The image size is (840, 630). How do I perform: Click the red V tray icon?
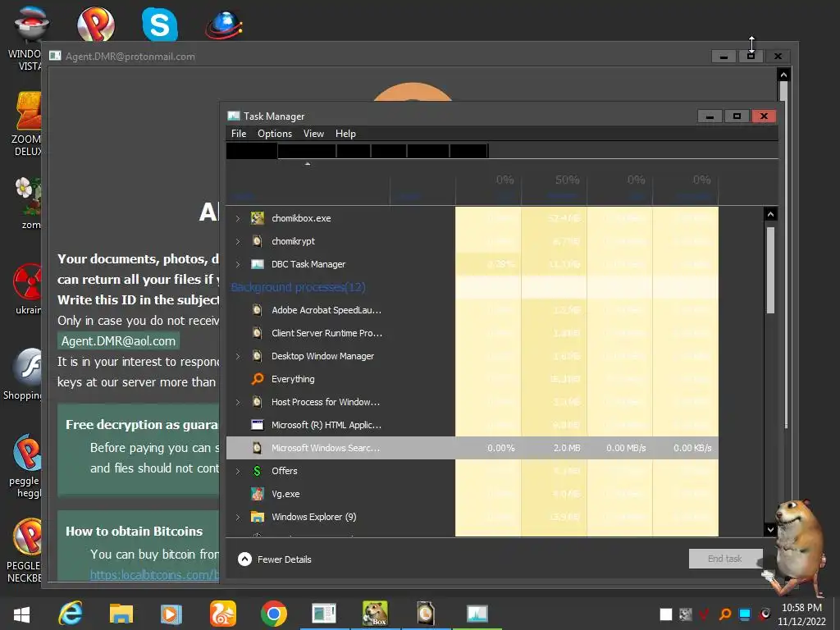[x=705, y=614]
